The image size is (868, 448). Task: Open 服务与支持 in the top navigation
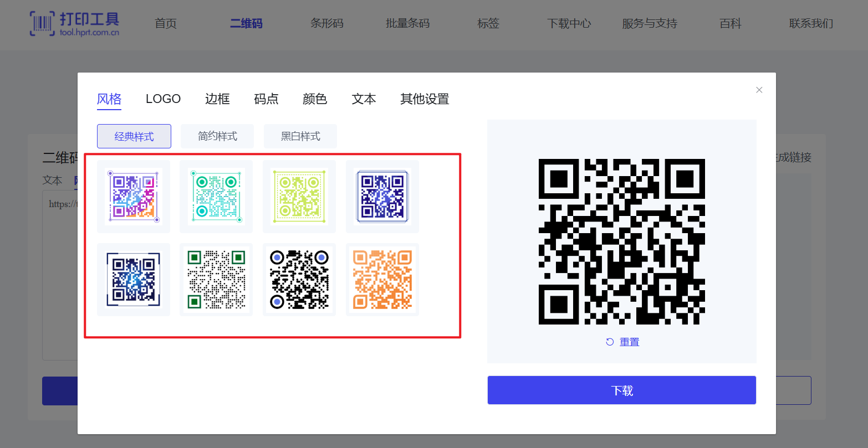pos(650,23)
